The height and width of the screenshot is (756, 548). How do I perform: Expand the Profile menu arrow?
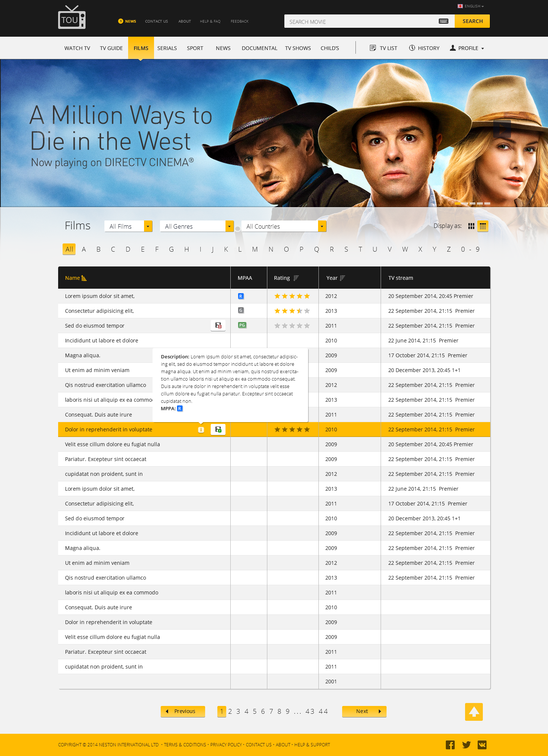click(x=482, y=49)
